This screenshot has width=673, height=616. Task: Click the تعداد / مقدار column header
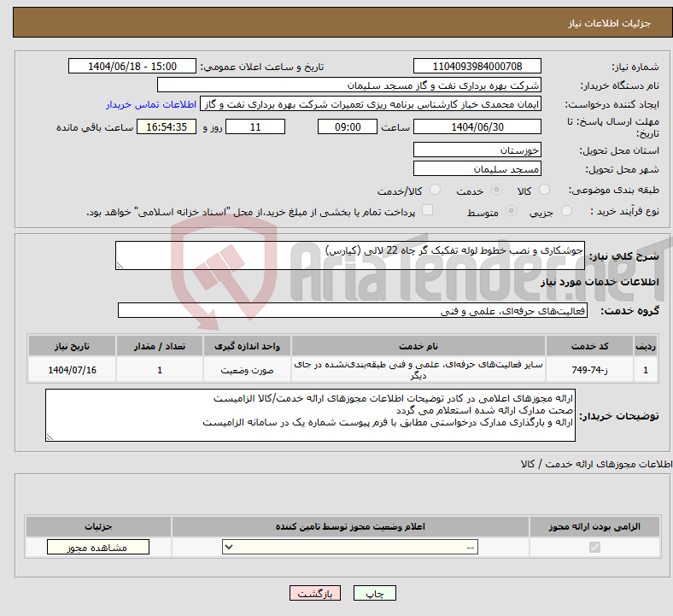[159, 346]
